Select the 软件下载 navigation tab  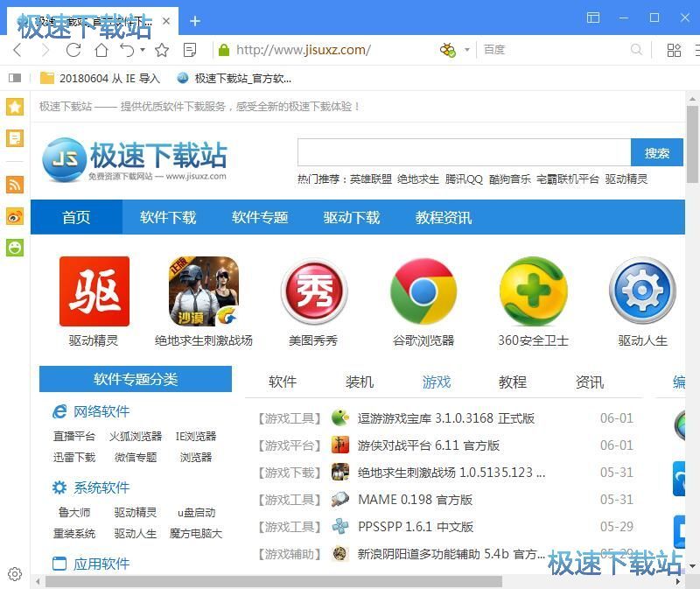point(168,217)
